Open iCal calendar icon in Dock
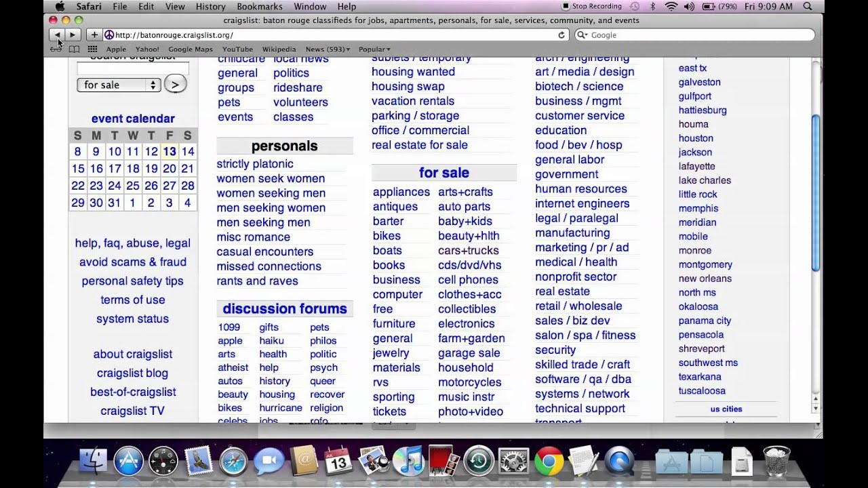 [x=338, y=462]
